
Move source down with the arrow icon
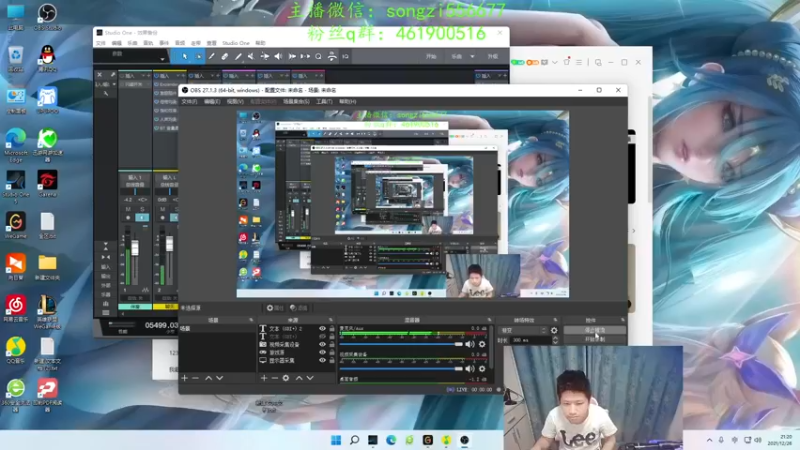point(310,378)
